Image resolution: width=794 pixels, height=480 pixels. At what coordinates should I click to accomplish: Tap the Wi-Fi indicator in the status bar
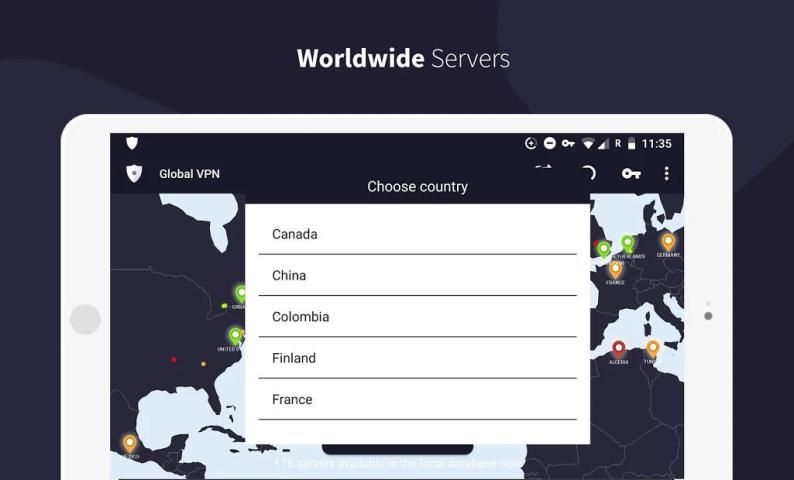tap(588, 144)
